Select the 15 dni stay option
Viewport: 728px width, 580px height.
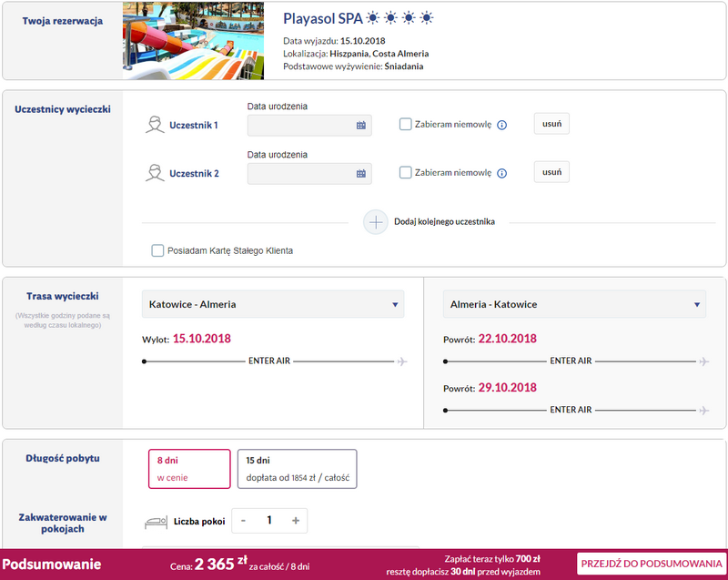point(298,469)
